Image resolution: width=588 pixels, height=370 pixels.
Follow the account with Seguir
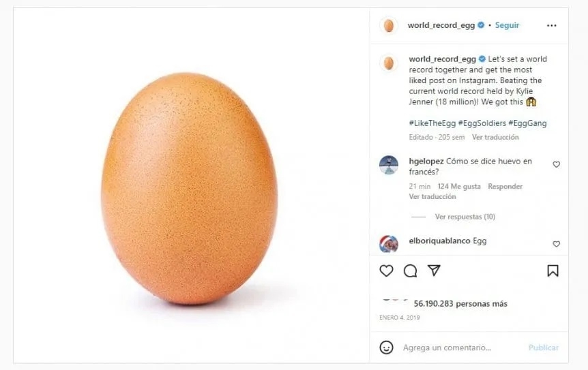click(x=507, y=25)
